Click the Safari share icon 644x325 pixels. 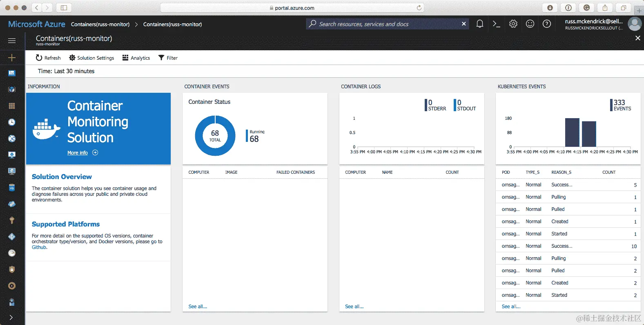click(x=605, y=8)
